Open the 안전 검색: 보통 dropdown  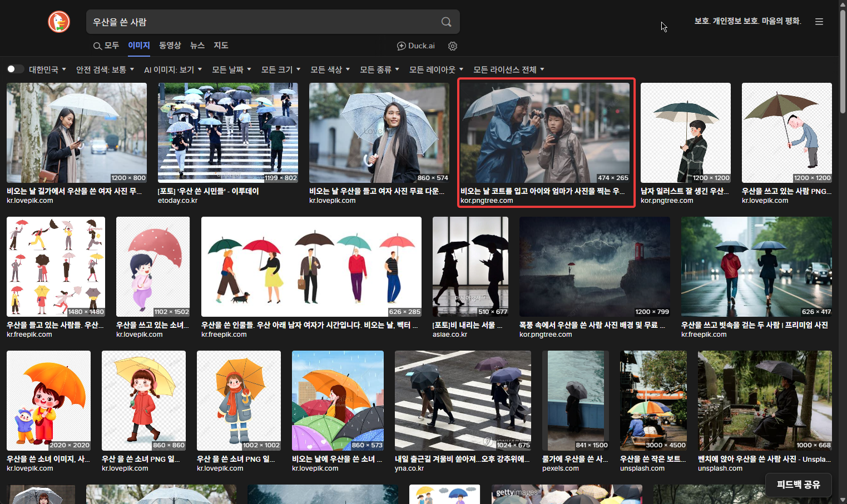[105, 69]
